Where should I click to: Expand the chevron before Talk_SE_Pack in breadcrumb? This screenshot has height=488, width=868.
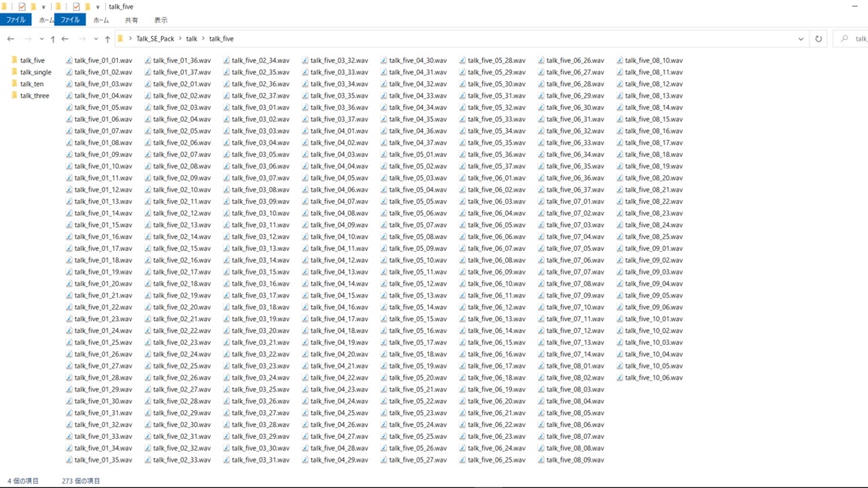[x=130, y=39]
